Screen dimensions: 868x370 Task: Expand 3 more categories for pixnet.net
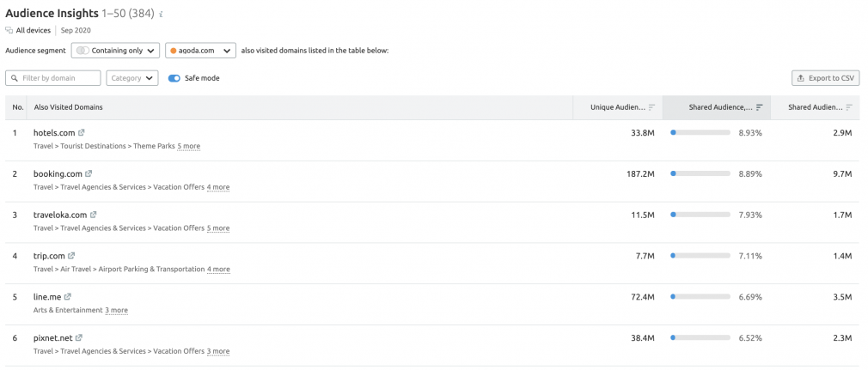(x=218, y=351)
